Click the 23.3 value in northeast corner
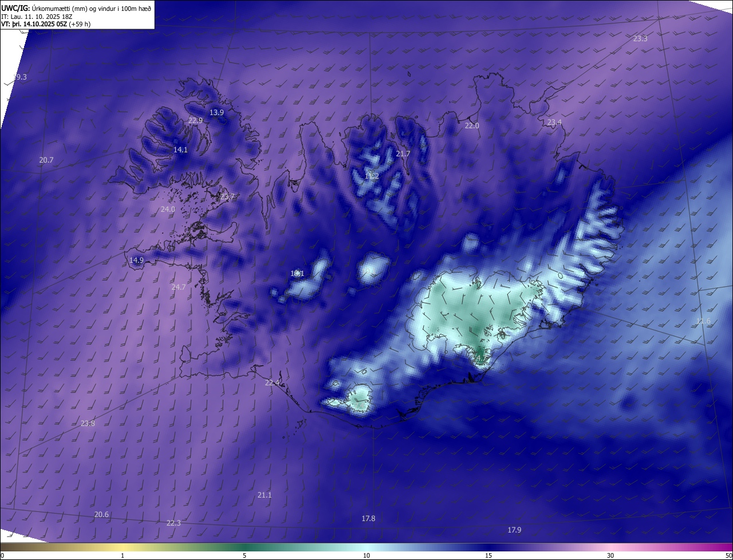Image resolution: width=733 pixels, height=560 pixels. pos(640,38)
